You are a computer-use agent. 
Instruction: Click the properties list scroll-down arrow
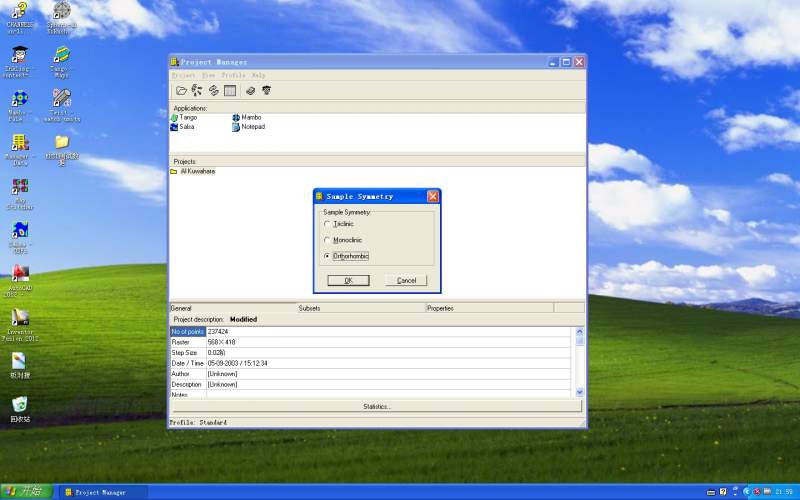580,392
